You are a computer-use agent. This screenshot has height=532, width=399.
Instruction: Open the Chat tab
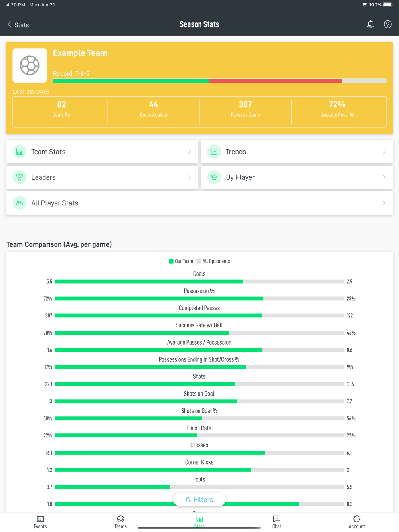277,522
